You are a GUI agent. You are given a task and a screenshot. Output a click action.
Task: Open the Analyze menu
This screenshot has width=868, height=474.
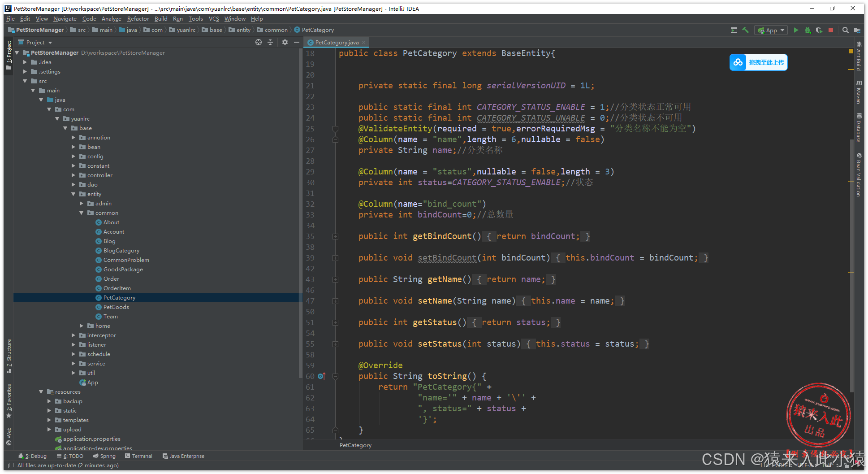111,19
